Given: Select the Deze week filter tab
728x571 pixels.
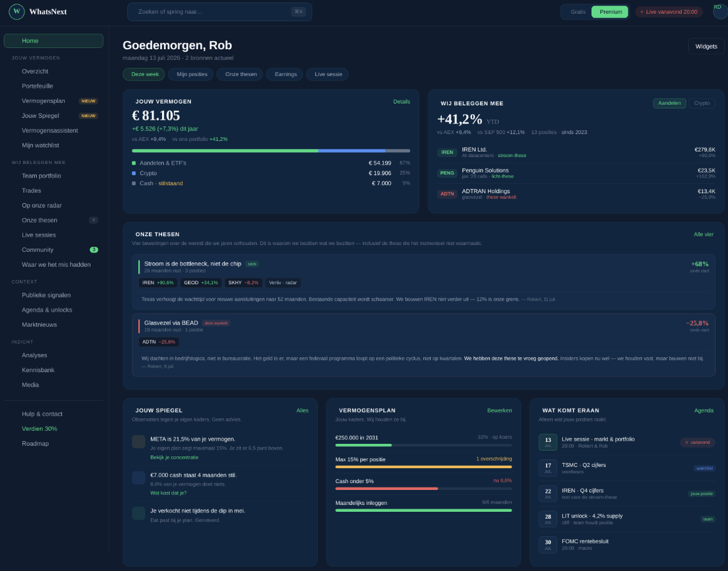Looking at the screenshot, I should pos(145,74).
